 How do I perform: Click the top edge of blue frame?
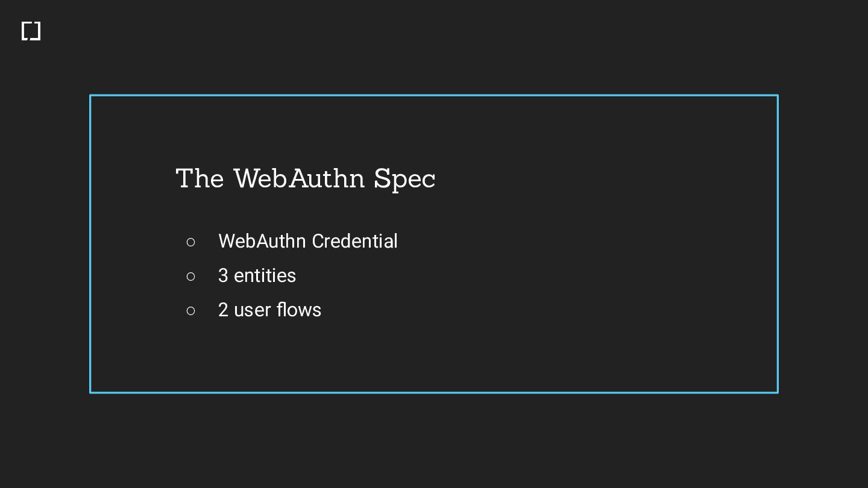point(434,95)
